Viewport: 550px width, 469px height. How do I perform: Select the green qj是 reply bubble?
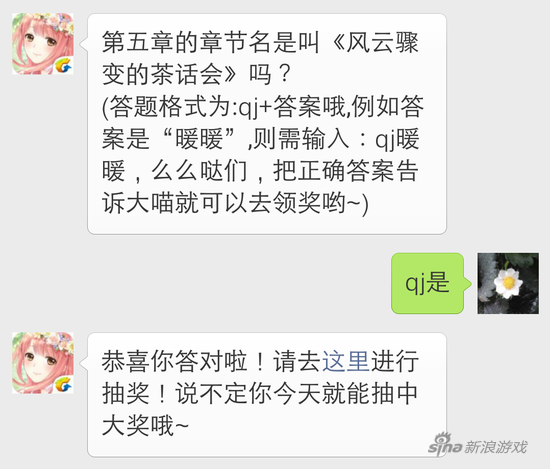pyautogui.click(x=428, y=283)
